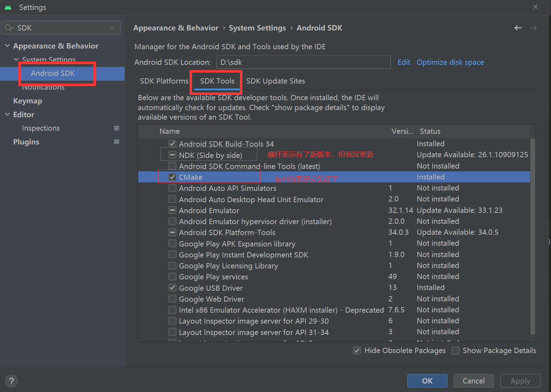This screenshot has width=551, height=392.
Task: Go forward with the right arrow
Action: point(533,28)
